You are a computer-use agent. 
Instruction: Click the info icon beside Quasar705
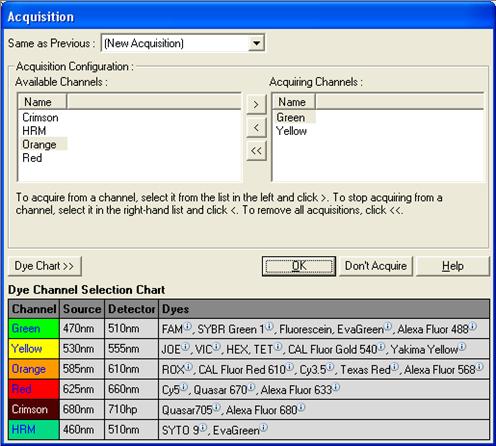pyautogui.click(x=217, y=407)
